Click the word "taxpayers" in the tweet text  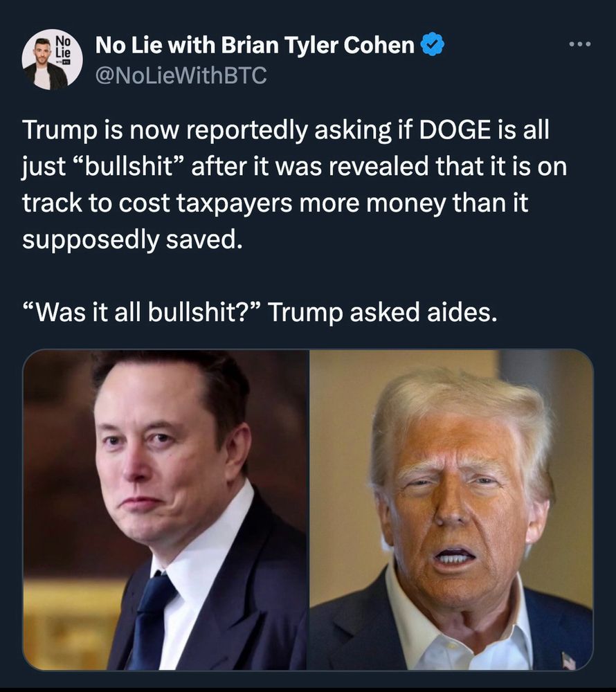[x=235, y=203]
